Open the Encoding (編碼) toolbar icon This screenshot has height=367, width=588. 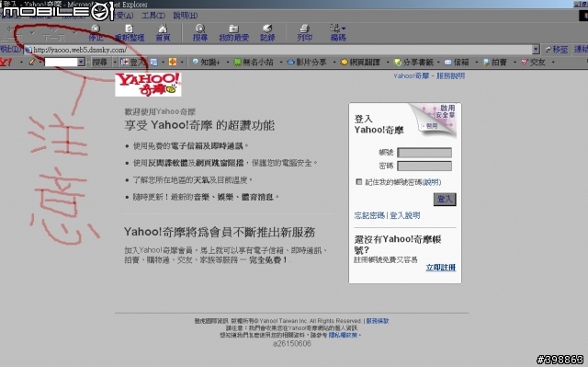pos(338,32)
